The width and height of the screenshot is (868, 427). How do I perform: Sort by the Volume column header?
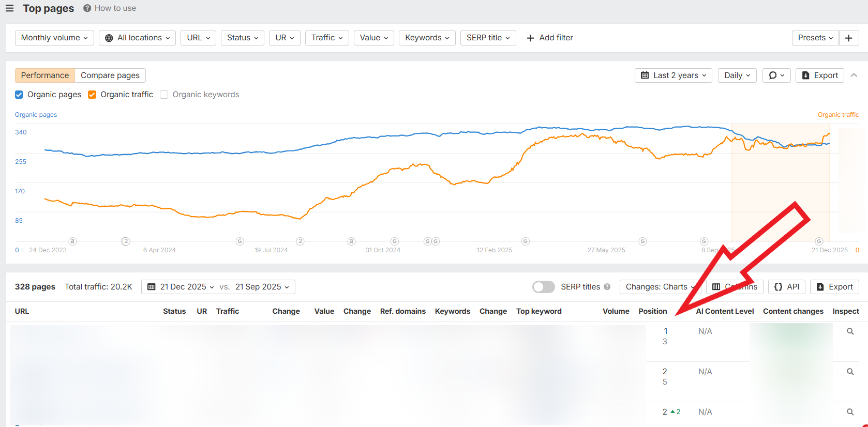click(616, 311)
